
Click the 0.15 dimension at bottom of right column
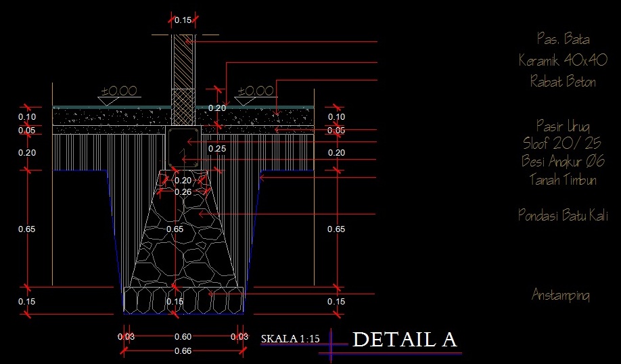(x=336, y=302)
